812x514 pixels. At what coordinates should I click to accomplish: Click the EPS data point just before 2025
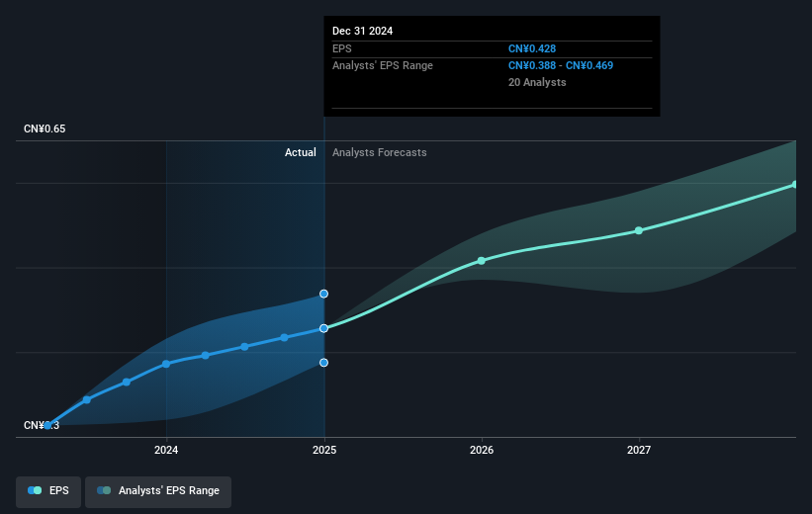click(284, 337)
